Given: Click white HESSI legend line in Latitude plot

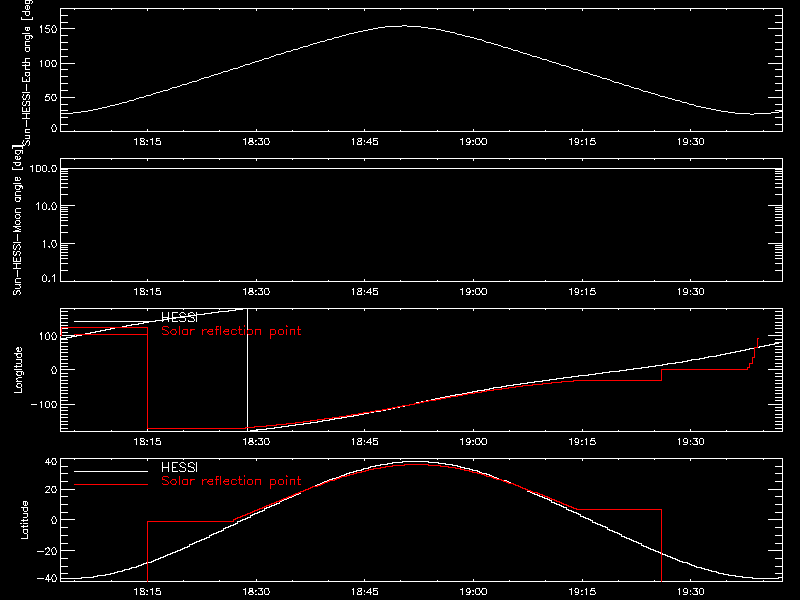Looking at the screenshot, I should (x=111, y=471).
